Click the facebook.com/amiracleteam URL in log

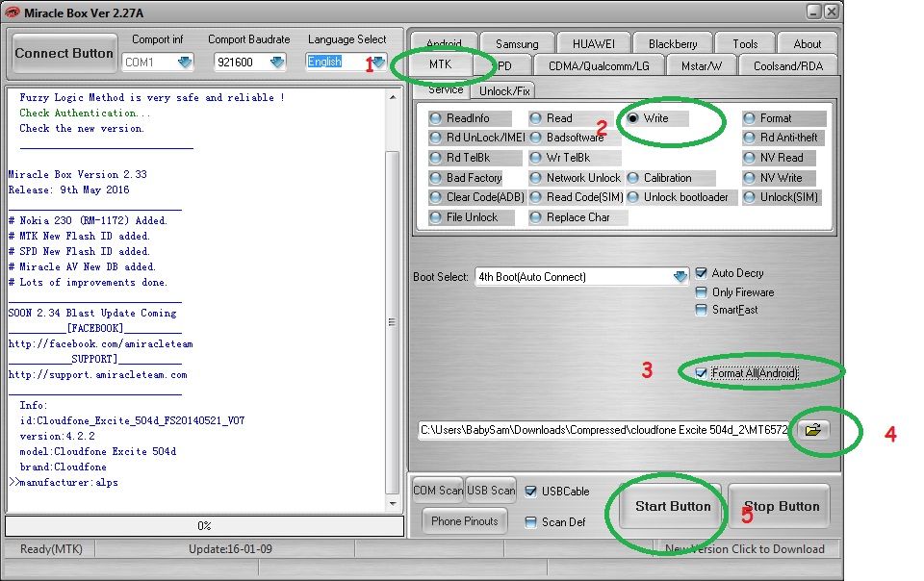click(x=100, y=343)
